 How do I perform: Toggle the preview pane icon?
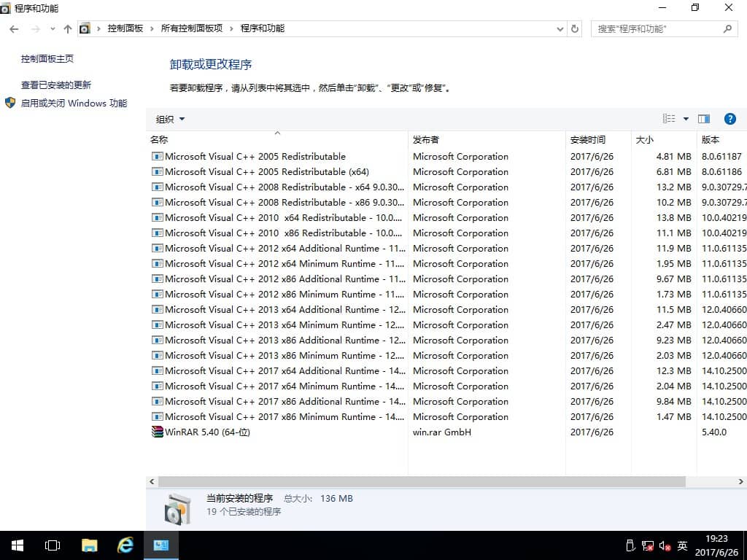click(704, 119)
